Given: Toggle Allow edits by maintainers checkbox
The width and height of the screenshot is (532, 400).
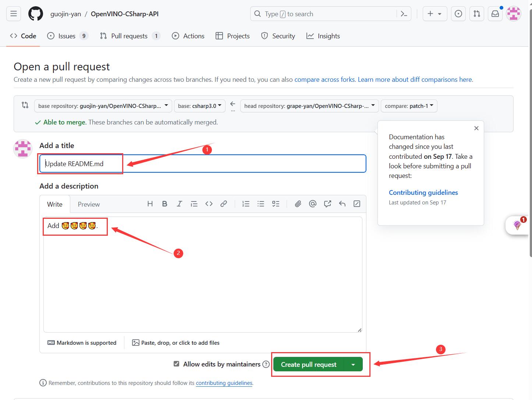Looking at the screenshot, I should [177, 364].
